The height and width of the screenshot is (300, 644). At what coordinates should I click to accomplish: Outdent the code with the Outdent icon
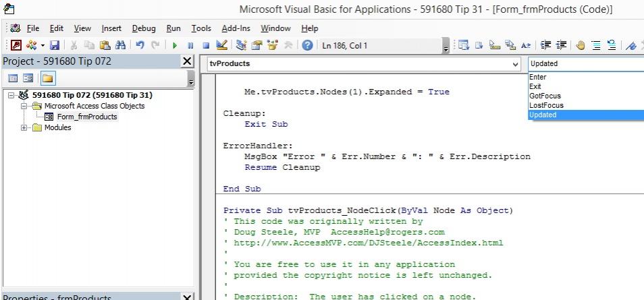[561, 45]
